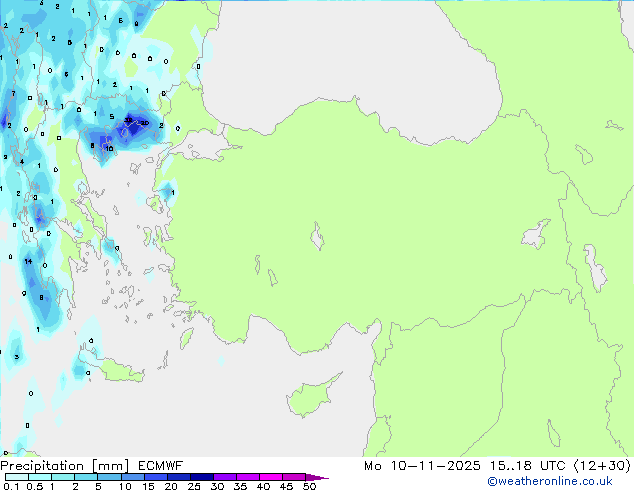634x490 pixels.
Task: Click the legend label "50"
Action: point(309,486)
